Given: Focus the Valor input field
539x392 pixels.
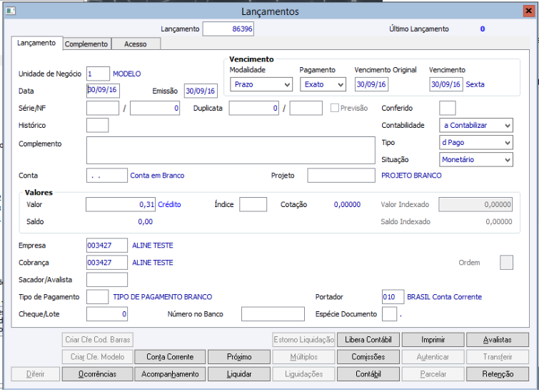Looking at the screenshot, I should 120,204.
